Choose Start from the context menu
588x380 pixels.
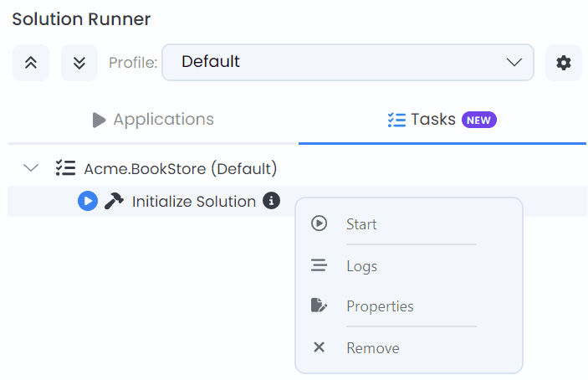pyautogui.click(x=360, y=224)
